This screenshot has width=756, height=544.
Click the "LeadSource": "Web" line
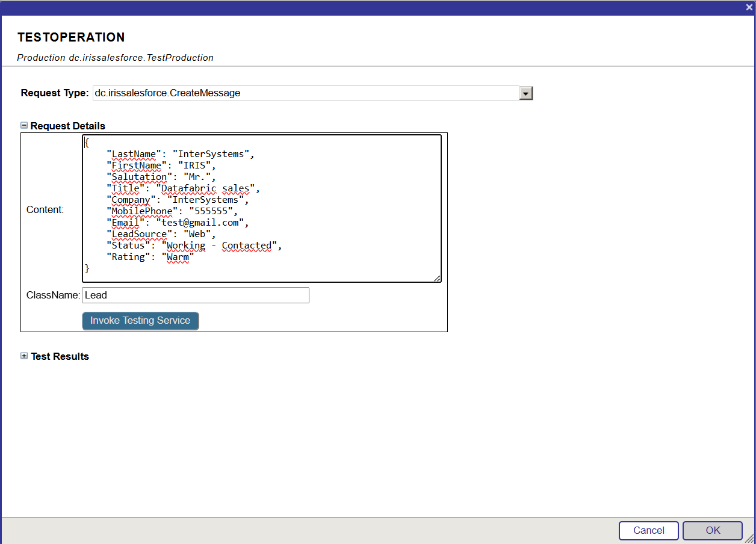pyautogui.click(x=161, y=234)
